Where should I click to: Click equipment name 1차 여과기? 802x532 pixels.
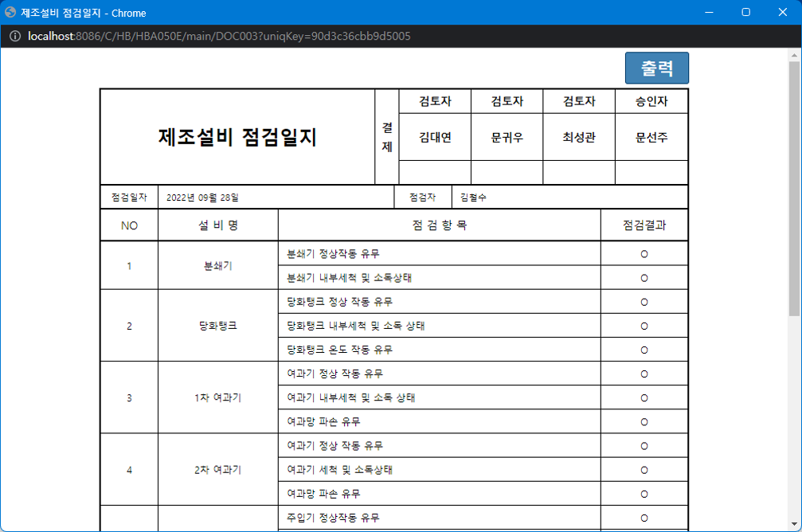point(218,398)
